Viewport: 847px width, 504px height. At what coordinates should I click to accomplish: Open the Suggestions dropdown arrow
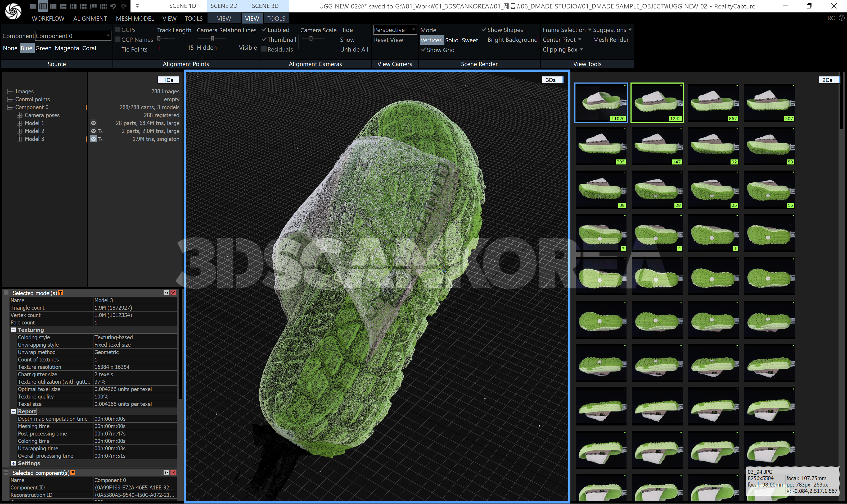click(x=630, y=30)
